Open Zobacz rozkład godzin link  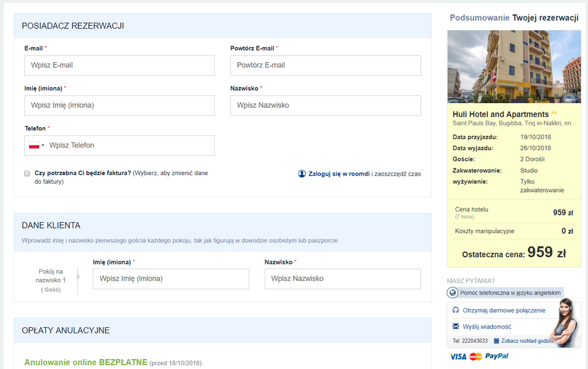pyautogui.click(x=527, y=341)
